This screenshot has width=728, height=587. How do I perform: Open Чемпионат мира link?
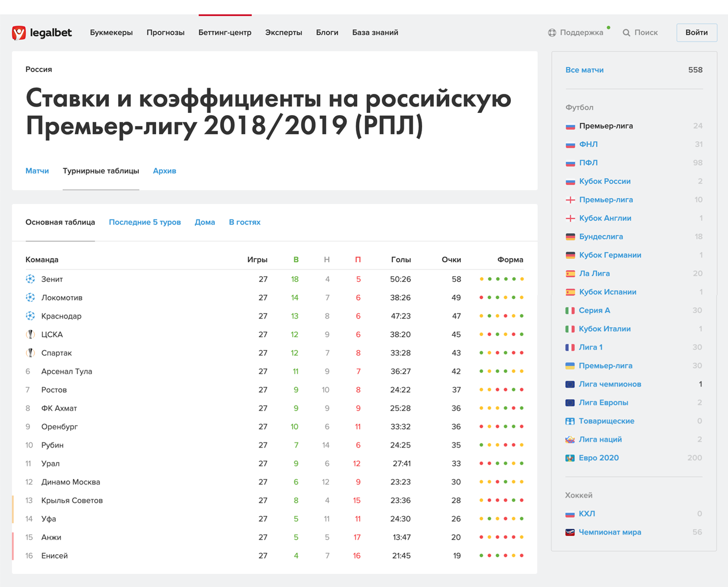point(609,532)
